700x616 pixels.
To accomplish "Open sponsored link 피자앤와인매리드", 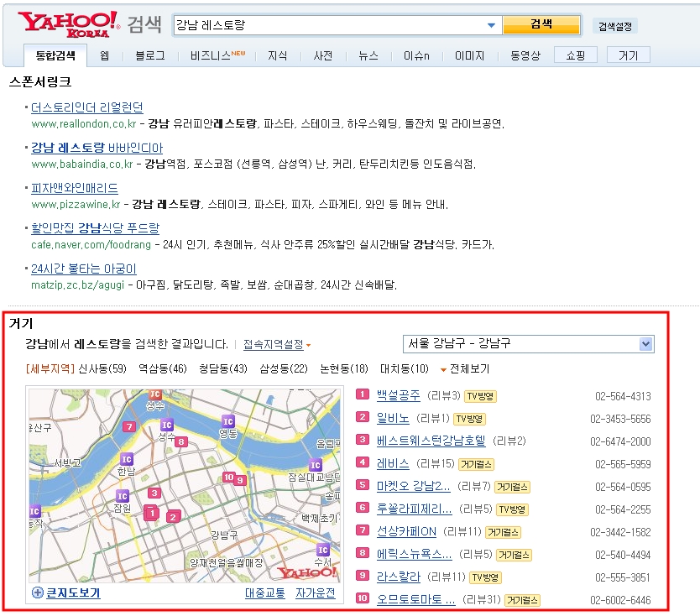I will pos(75,188).
